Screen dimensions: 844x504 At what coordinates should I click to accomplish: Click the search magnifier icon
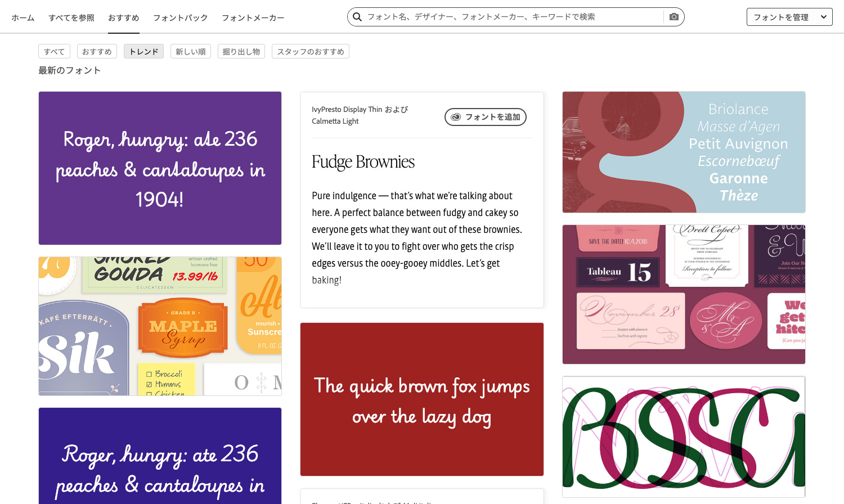(x=357, y=17)
